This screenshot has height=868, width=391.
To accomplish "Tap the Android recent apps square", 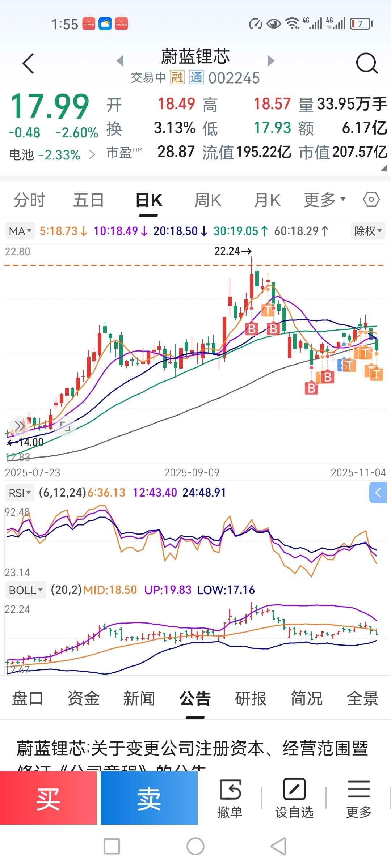I will [x=112, y=846].
